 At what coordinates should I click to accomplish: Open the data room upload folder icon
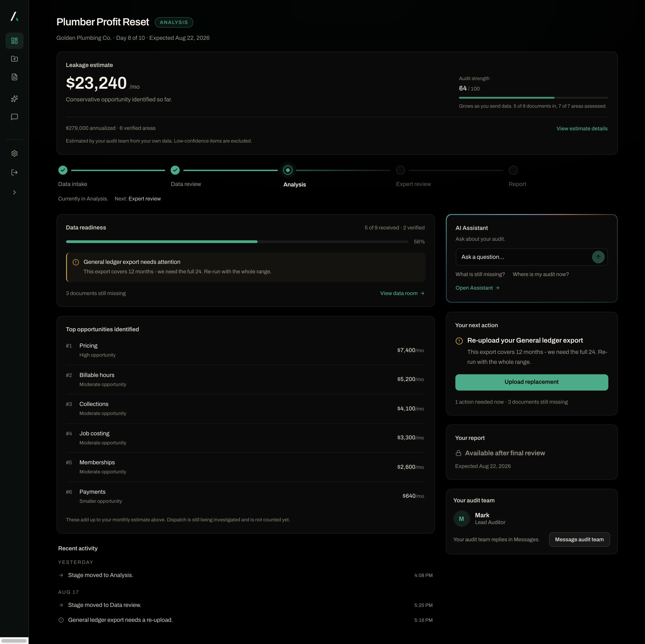coord(14,59)
